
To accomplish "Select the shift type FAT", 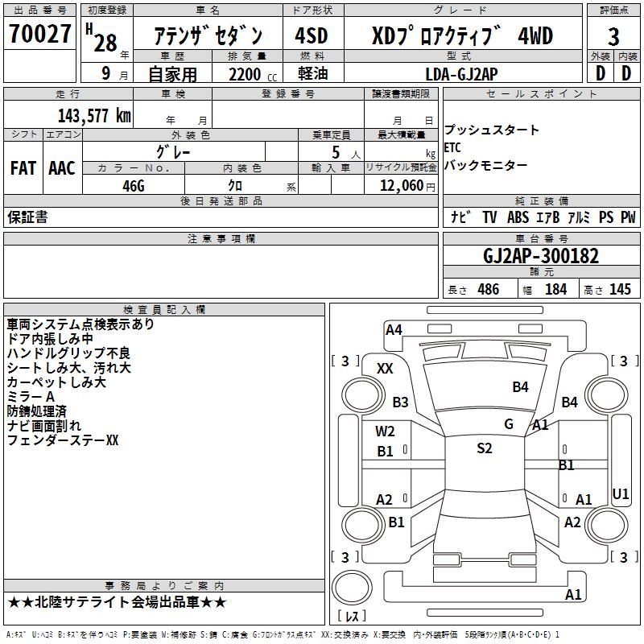I will point(23,168).
